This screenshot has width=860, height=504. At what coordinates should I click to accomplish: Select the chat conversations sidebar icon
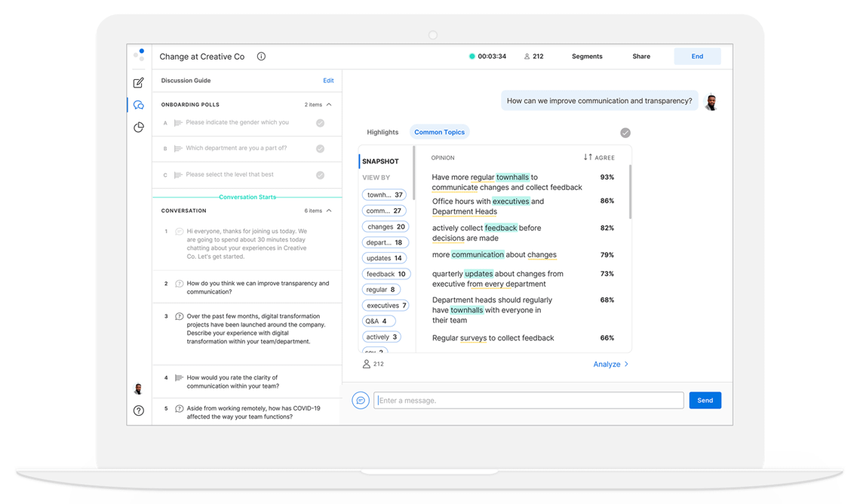tap(139, 105)
